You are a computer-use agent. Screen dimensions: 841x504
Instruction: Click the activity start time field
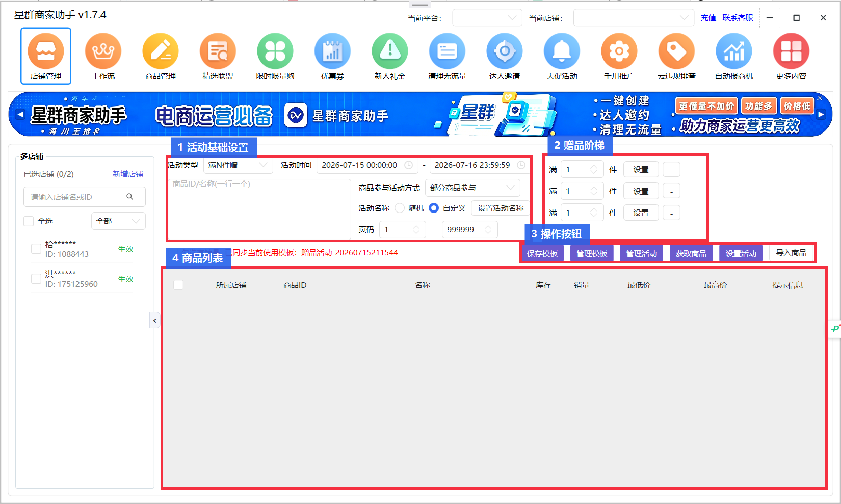367,165
